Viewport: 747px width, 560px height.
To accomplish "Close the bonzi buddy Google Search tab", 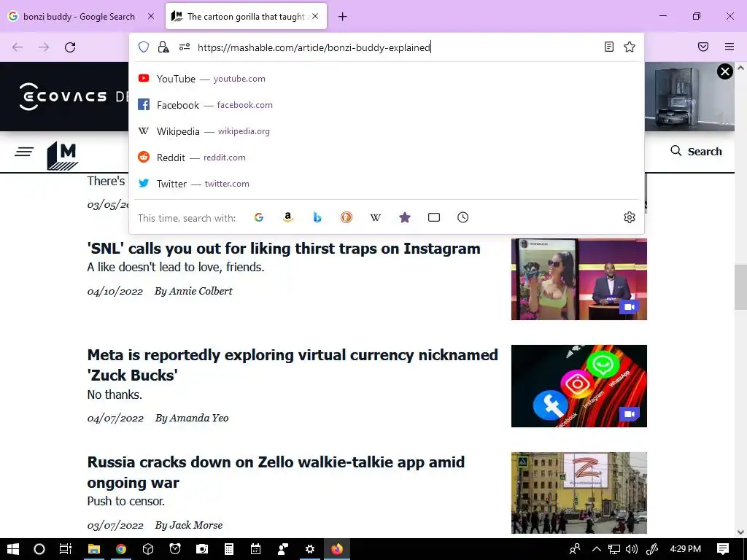I will [x=151, y=17].
